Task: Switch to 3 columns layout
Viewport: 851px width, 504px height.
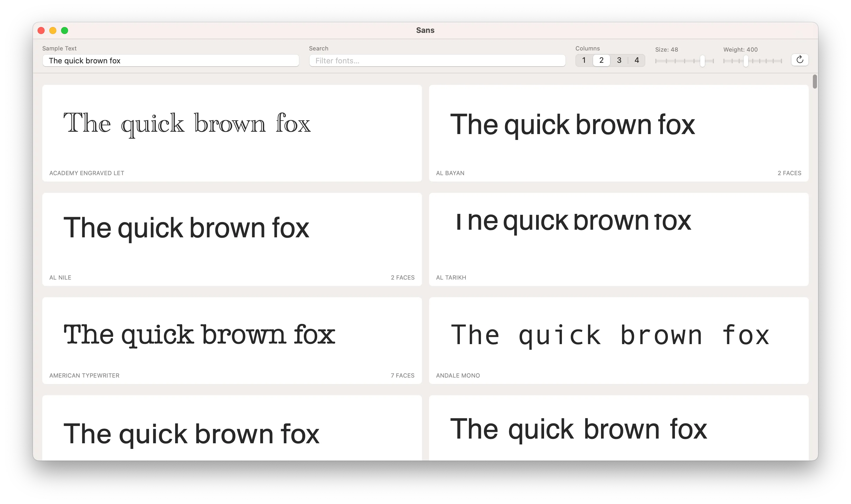Action: [x=619, y=60]
